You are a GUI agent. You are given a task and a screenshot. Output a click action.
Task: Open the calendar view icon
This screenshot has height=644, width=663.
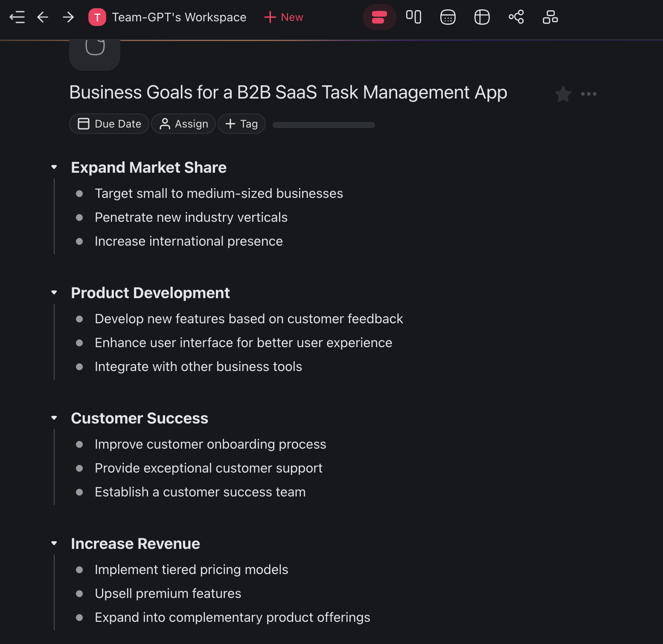click(x=448, y=17)
